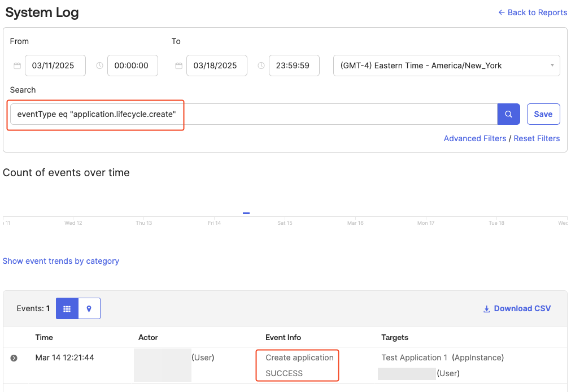Click the magnifier search button
The image size is (571, 392).
coord(508,114)
